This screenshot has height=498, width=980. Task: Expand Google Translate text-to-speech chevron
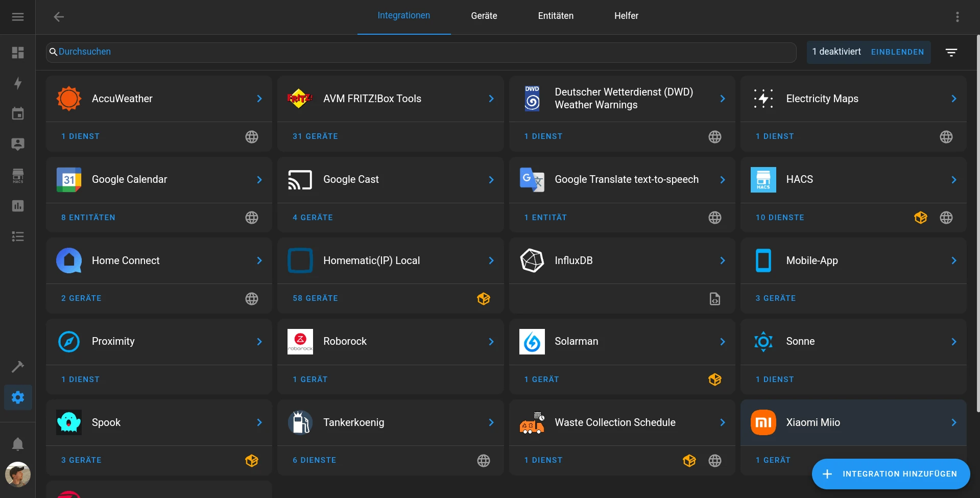click(723, 180)
